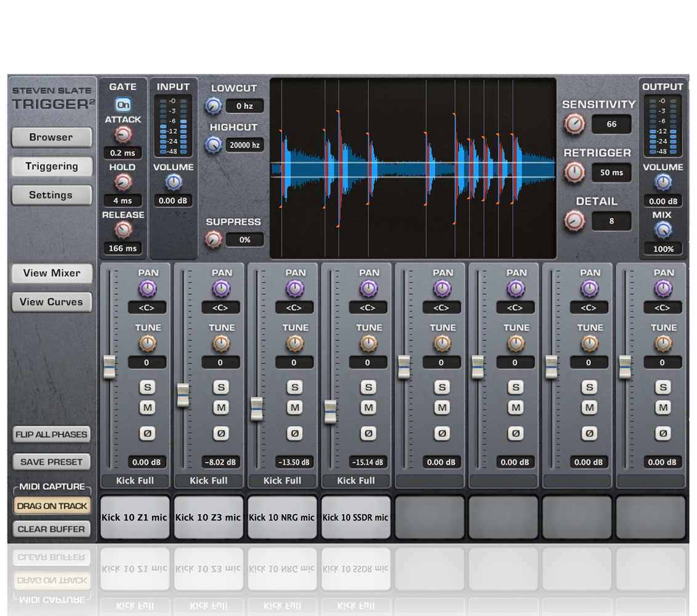This screenshot has height=616, width=697.
Task: Solo the Kick 10 Z1 mic channel
Action: [x=148, y=387]
